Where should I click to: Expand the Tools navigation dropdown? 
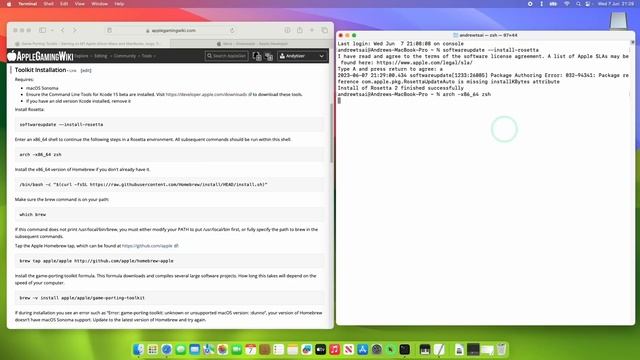(x=148, y=56)
